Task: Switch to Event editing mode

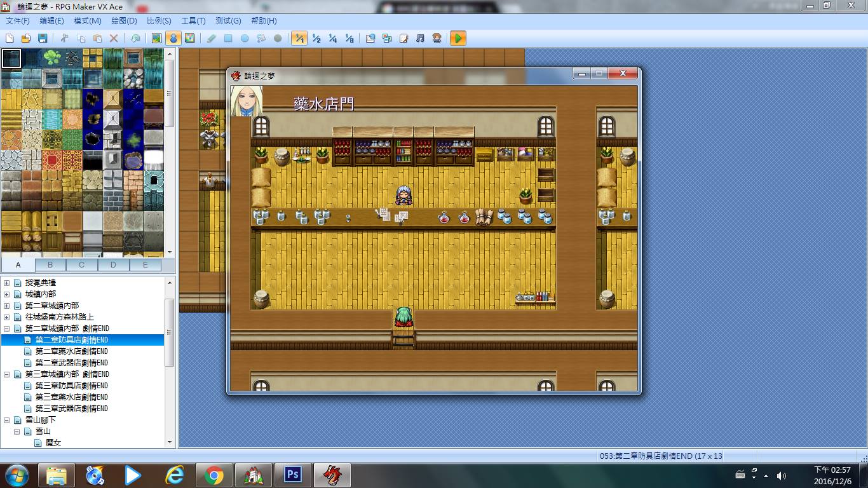Action: 173,39
